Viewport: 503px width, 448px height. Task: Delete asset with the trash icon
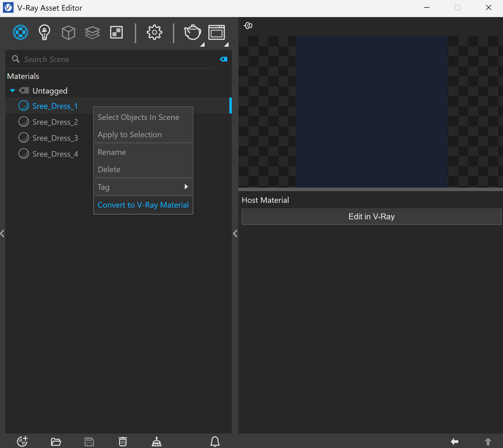click(123, 441)
